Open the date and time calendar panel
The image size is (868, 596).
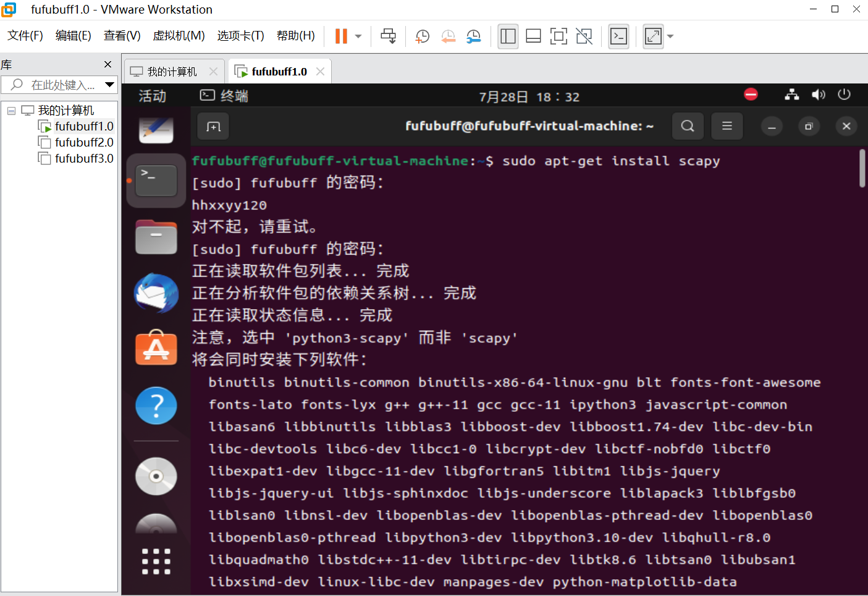(529, 96)
